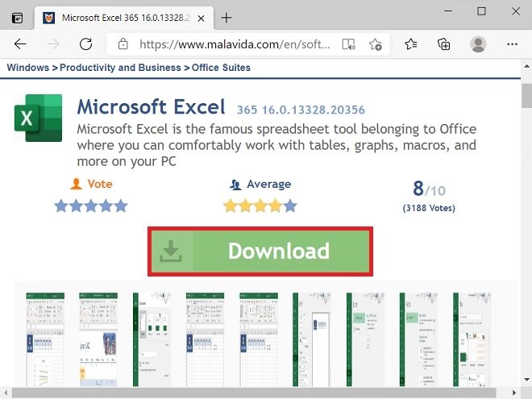Click the lock site information icon
Viewport: 532px width, 399px height.
click(123, 44)
